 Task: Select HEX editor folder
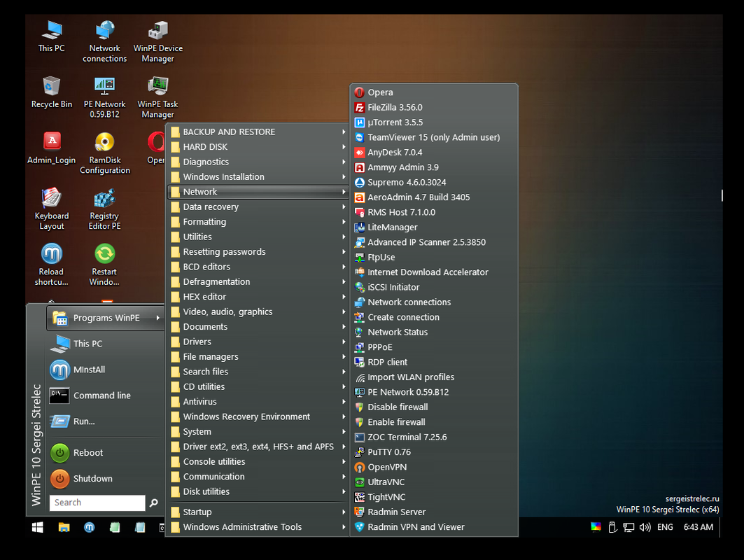tap(258, 297)
